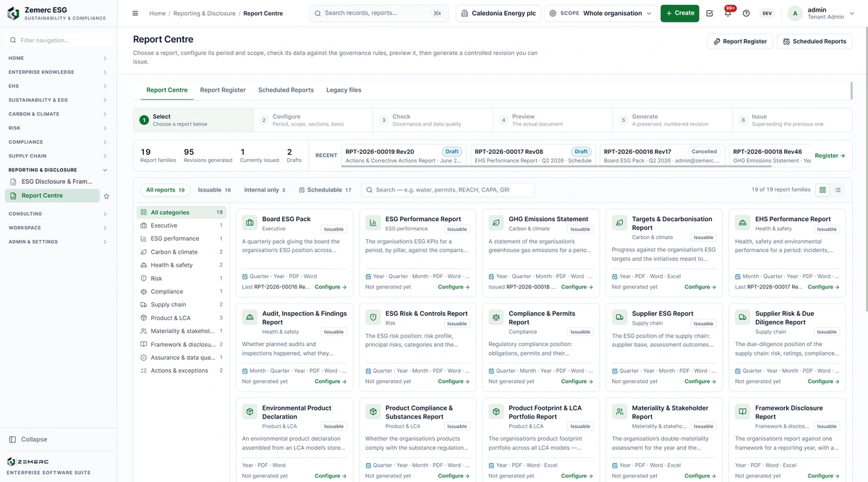This screenshot has height=482, width=868.
Task: Click Configure on Supplier ESG Report card
Action: click(700, 382)
